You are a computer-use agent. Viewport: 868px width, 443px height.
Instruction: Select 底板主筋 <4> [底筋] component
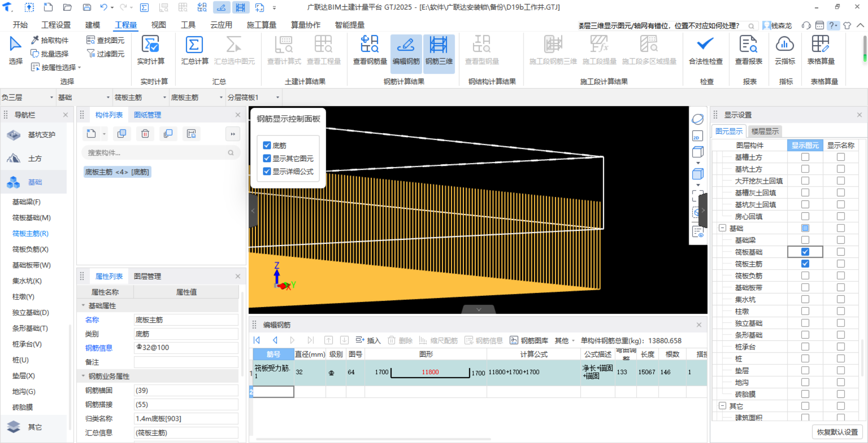117,172
